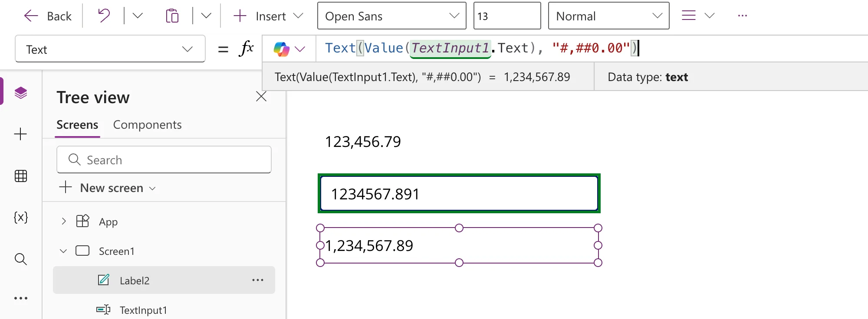Open the Text property selector dropdown
The width and height of the screenshot is (868, 319).
(x=110, y=49)
